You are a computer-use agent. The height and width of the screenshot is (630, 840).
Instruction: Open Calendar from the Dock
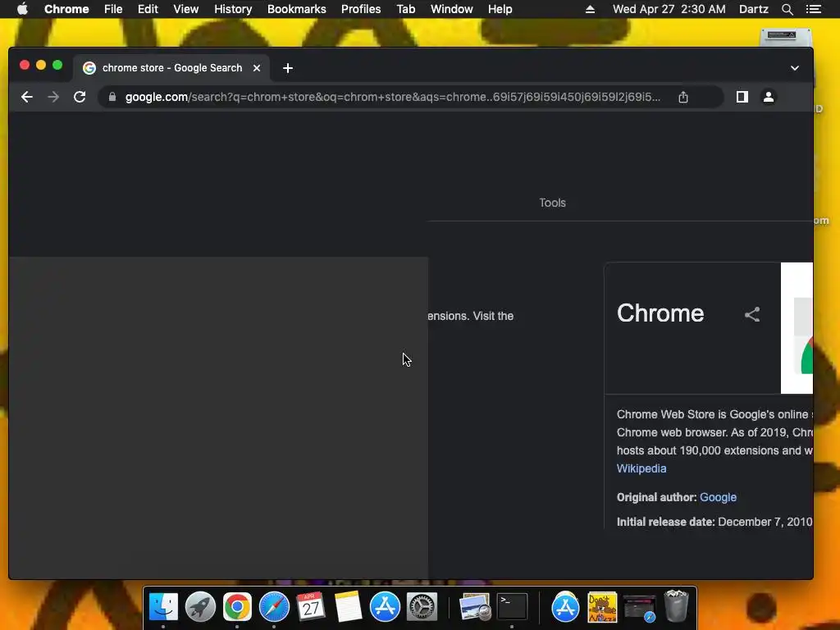pos(311,607)
